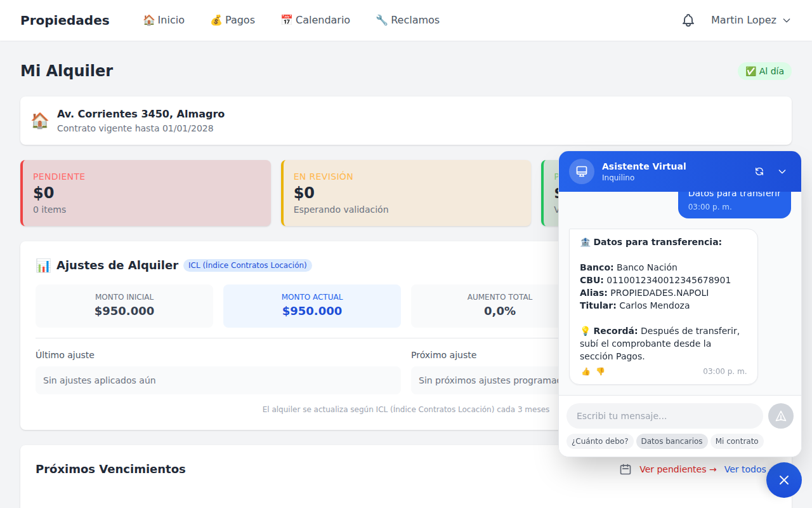Open the Reclamos section from the navbar
812x508 pixels.
pos(407,20)
